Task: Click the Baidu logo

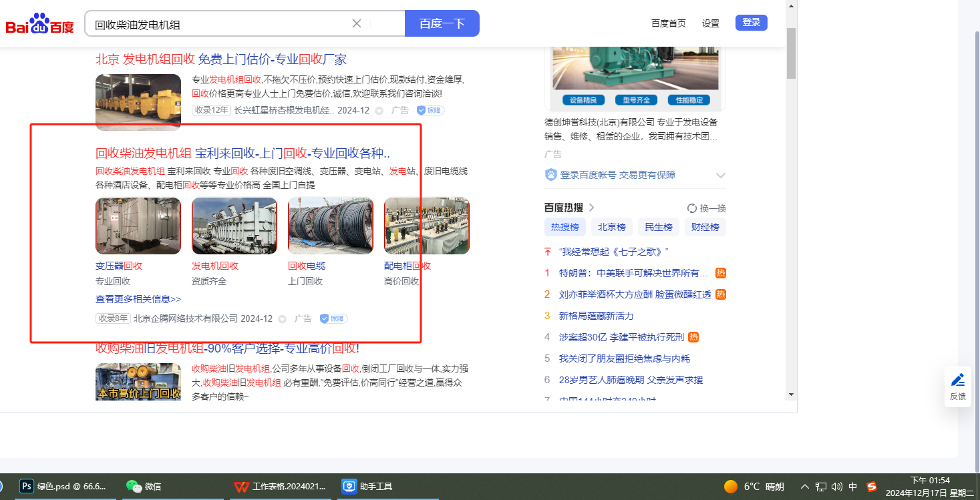Action: (x=40, y=25)
